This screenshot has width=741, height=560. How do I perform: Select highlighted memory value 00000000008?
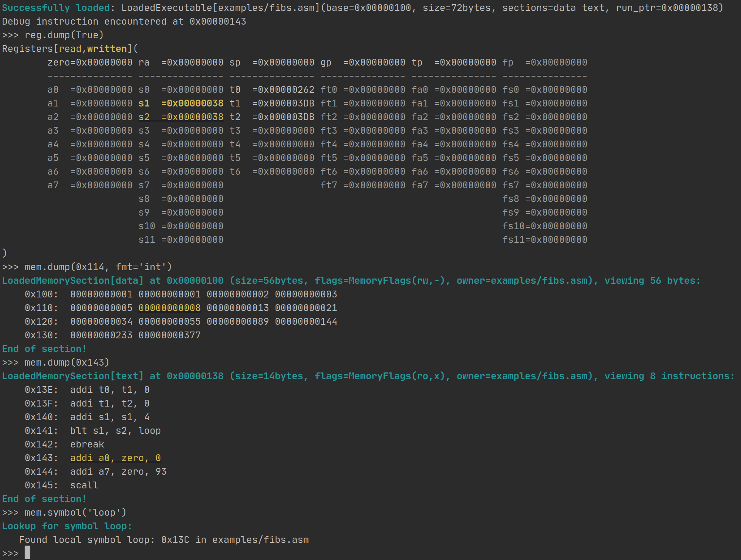coord(170,308)
